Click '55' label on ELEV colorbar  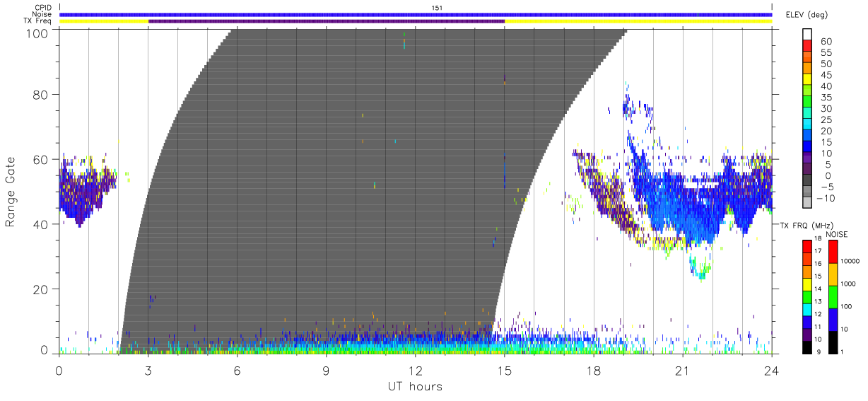[x=826, y=53]
